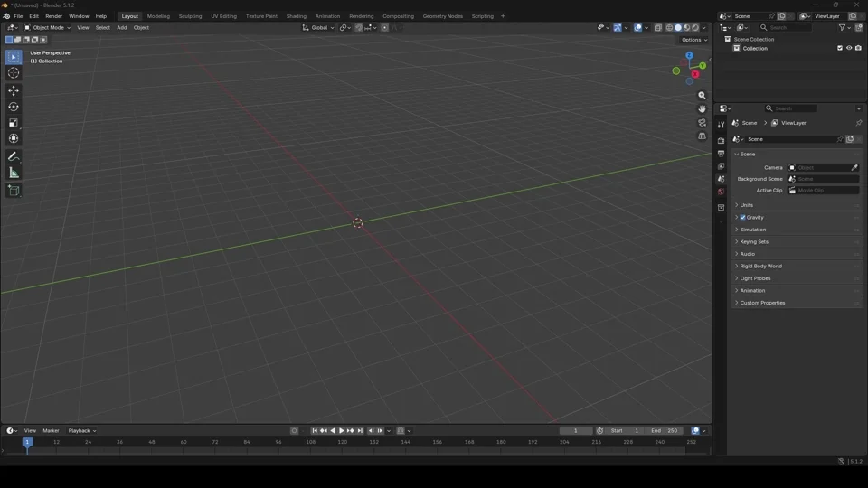Switch to the Modeling workspace tab

coord(158,16)
